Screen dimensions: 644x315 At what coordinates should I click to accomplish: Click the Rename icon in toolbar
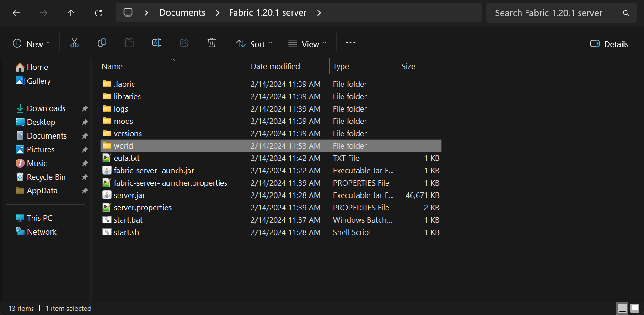point(157,43)
